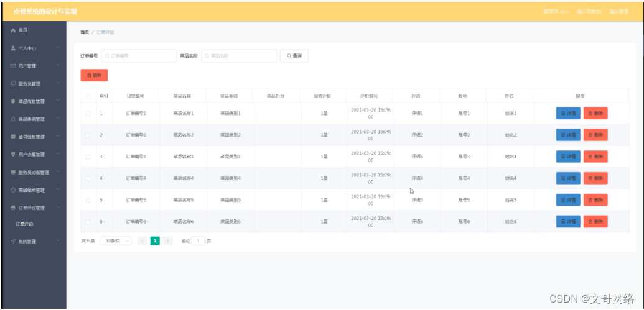Click the 用户管理 envelope icon
The width and height of the screenshot is (644, 310).
coord(13,66)
